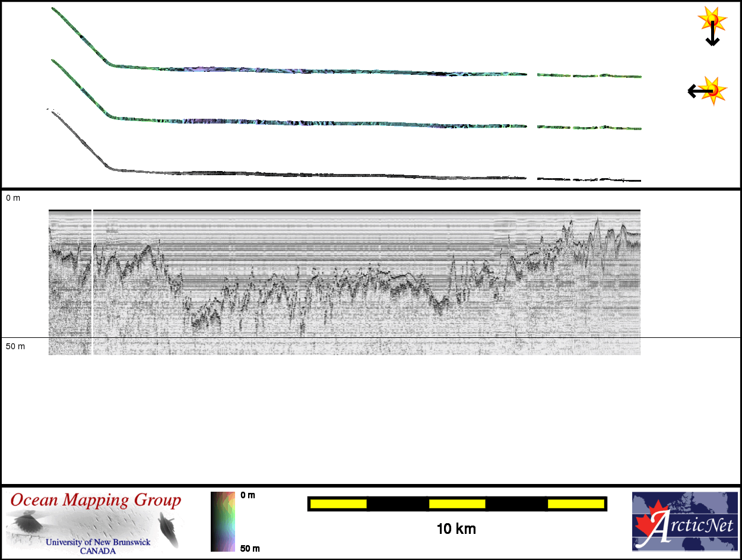Click the Ocean Mapping Group title text
The width and height of the screenshot is (742, 560).
tap(95, 500)
